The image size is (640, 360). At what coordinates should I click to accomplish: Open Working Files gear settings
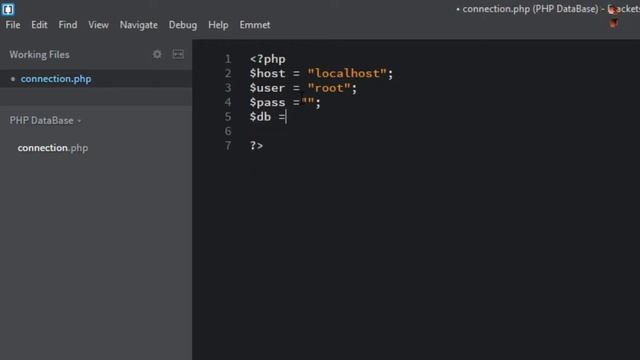click(x=157, y=54)
